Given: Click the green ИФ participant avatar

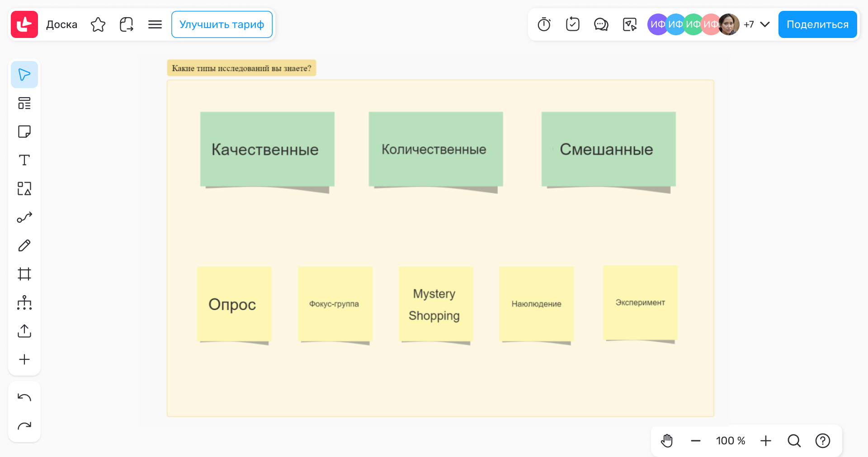Looking at the screenshot, I should click(693, 24).
